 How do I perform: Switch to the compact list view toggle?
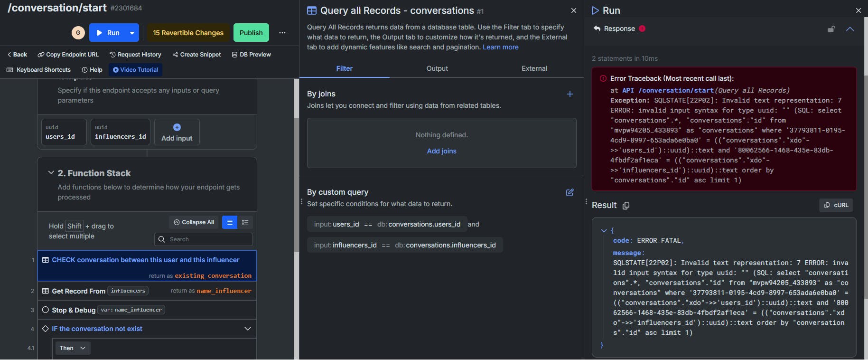[x=230, y=222]
